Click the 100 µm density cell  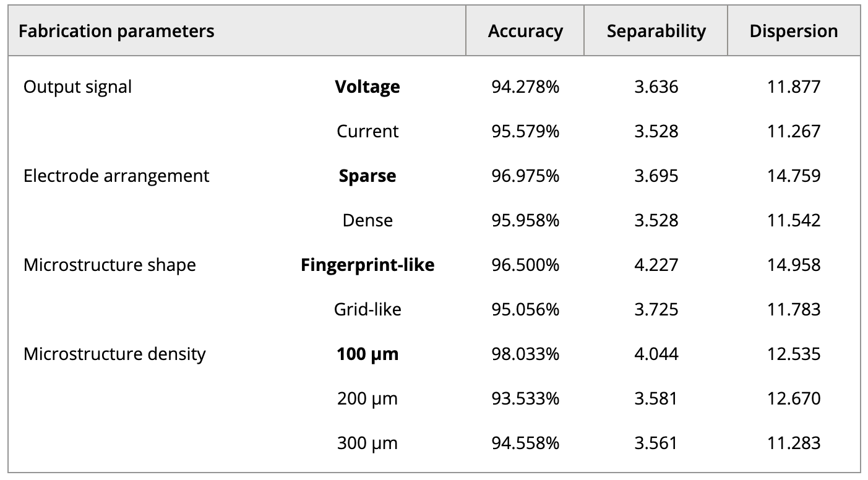pos(367,354)
